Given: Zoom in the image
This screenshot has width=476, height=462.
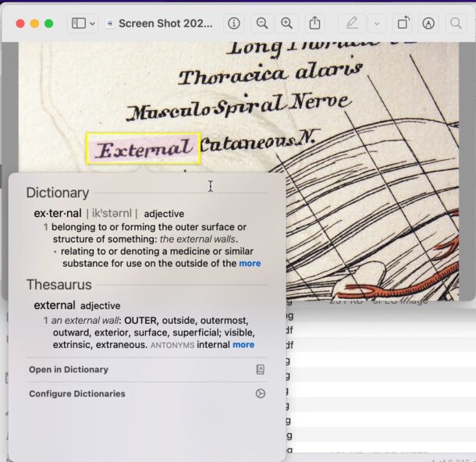Looking at the screenshot, I should pyautogui.click(x=286, y=23).
